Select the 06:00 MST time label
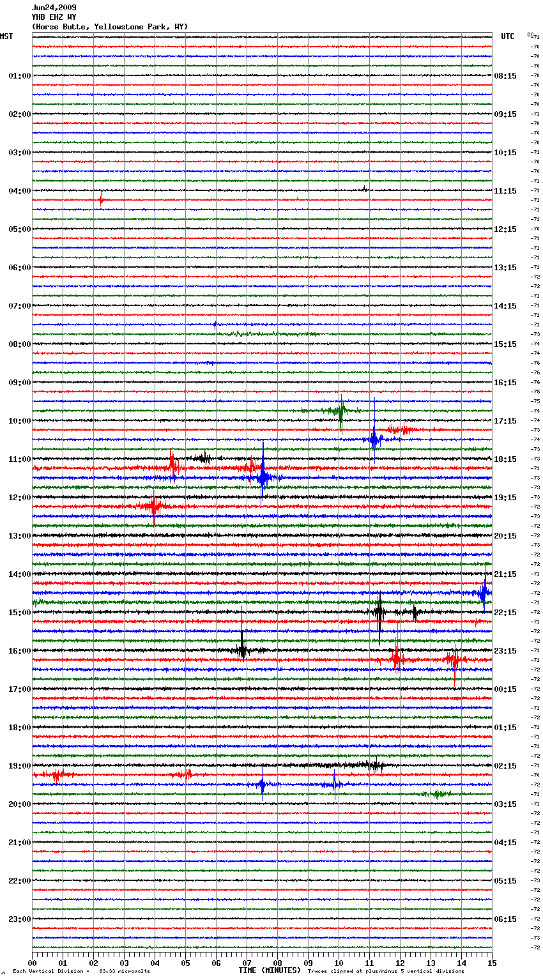 [20, 268]
